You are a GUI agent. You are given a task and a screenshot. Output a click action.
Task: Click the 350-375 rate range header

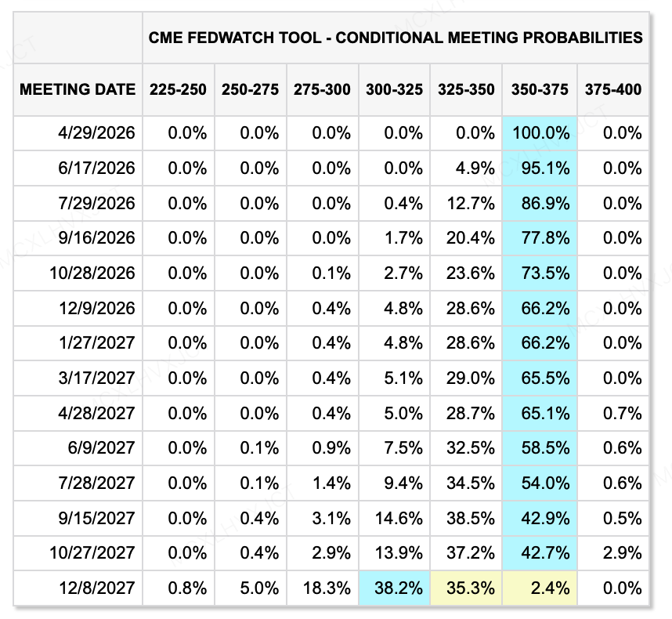tap(539, 89)
